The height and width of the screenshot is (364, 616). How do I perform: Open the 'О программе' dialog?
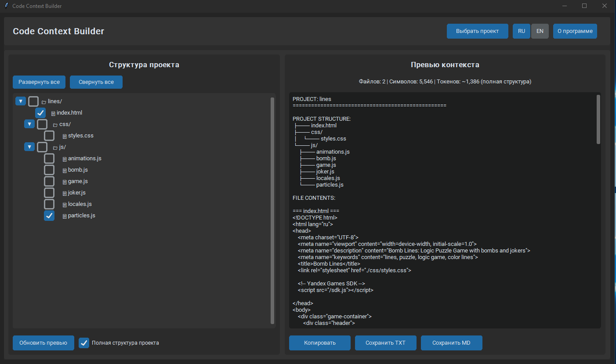(575, 31)
